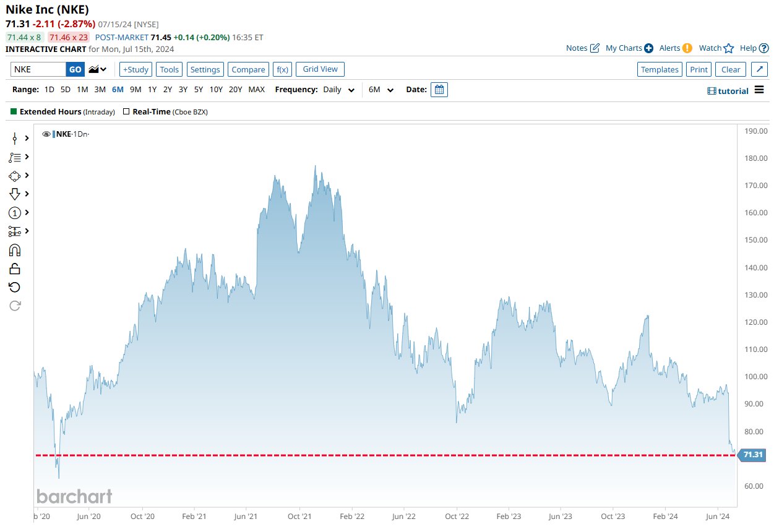
Task: Click the Print button
Action: (699, 69)
